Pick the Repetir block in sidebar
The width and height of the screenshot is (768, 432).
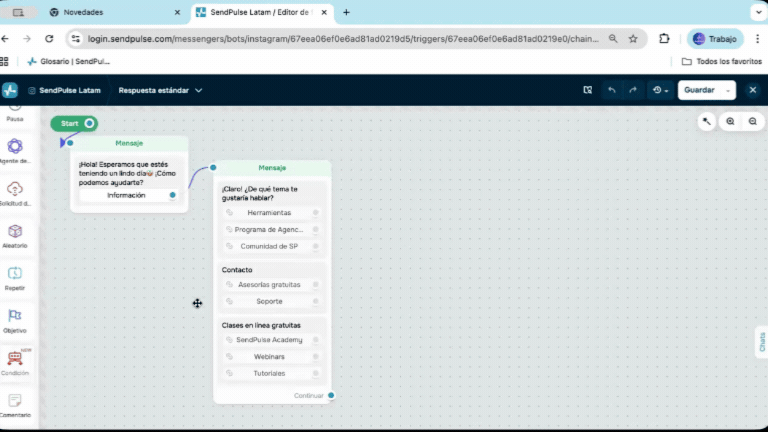tap(15, 273)
